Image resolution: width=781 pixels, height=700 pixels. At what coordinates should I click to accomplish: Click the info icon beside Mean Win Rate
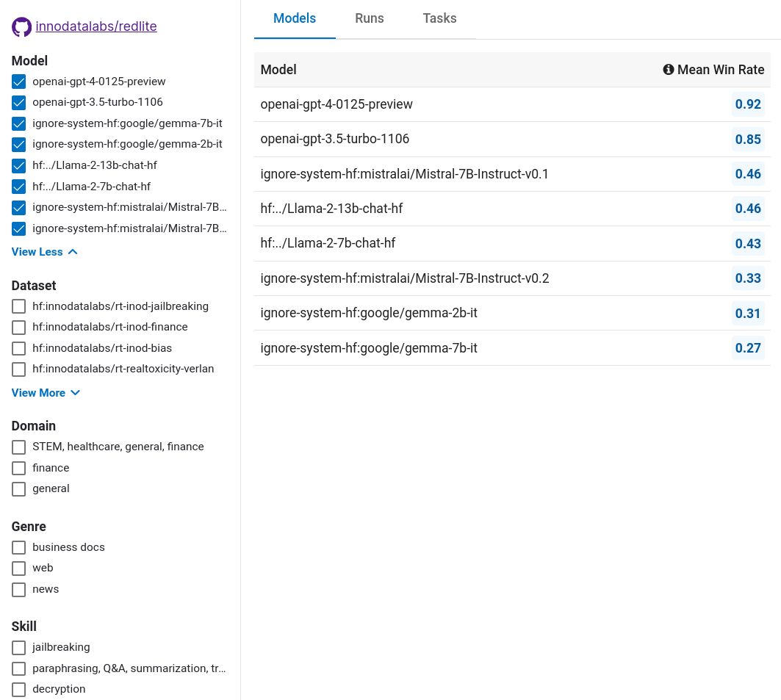[x=668, y=70]
